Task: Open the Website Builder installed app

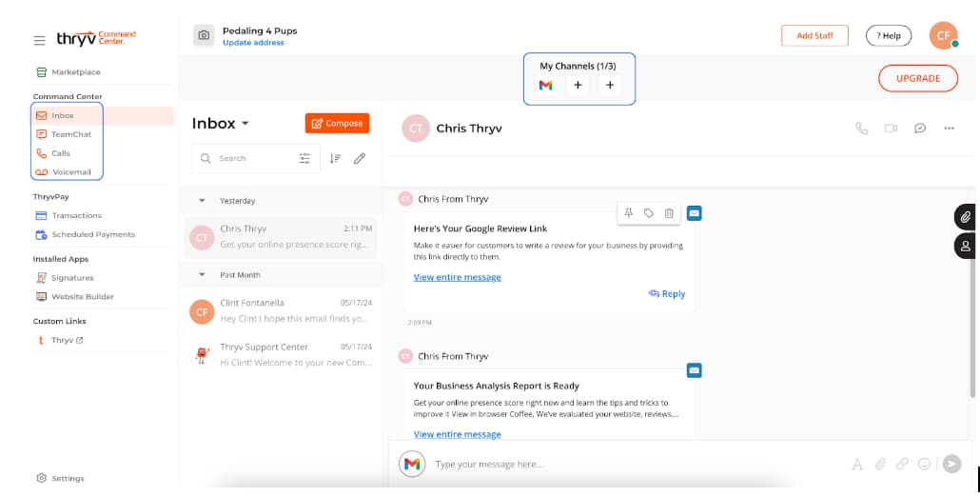Action: click(75, 297)
